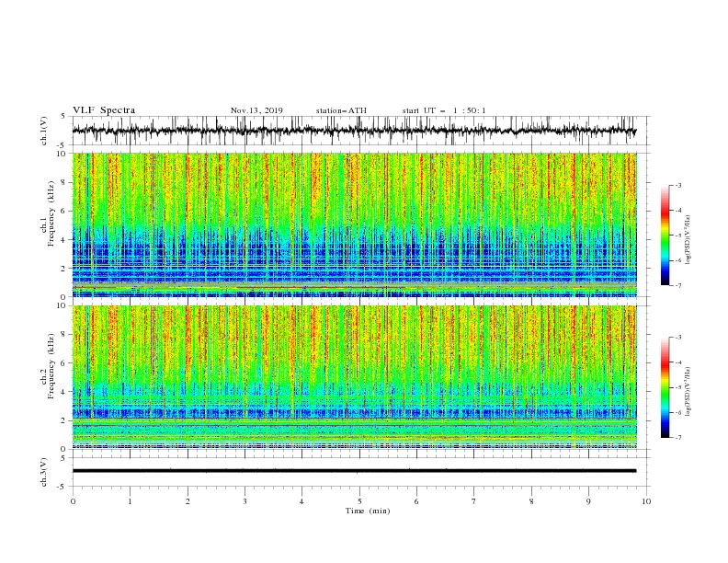Click the time axis tick label '0'
Screen dimensions: 728x563
coord(73,501)
